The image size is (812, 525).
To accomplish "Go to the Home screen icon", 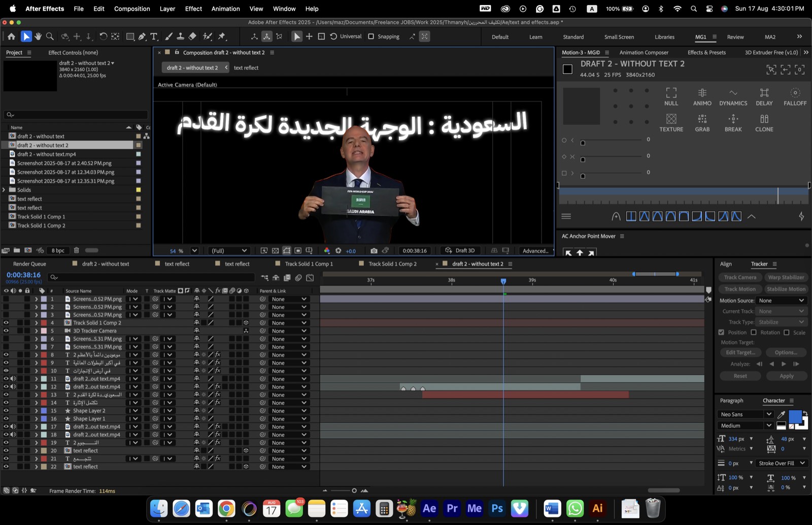I will tap(11, 37).
